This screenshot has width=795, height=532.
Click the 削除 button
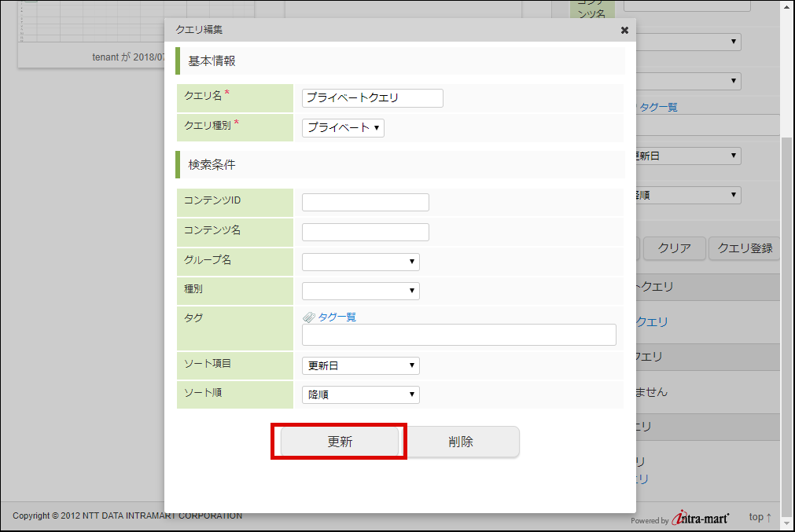point(461,442)
